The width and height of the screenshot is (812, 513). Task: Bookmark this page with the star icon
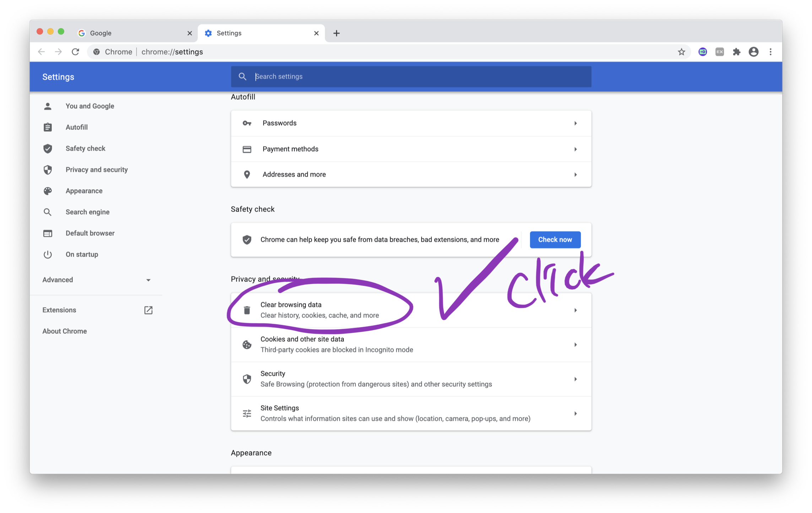pos(681,52)
